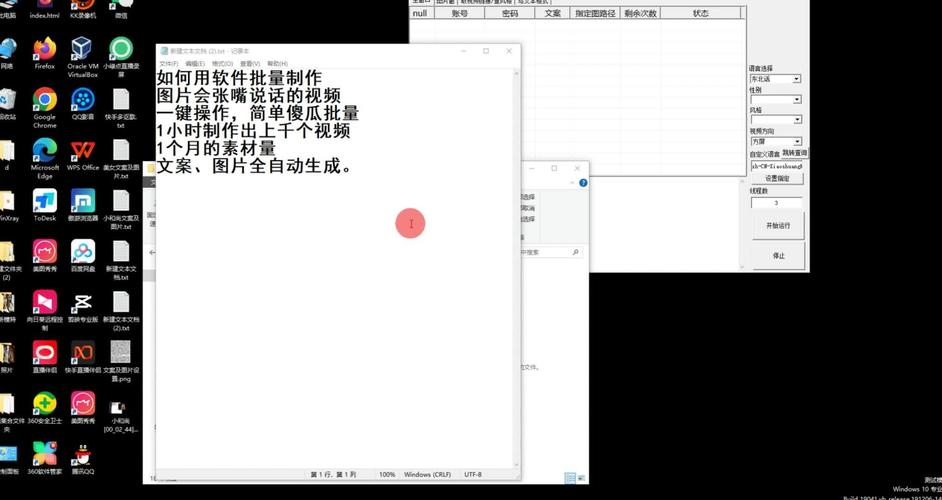The width and height of the screenshot is (942, 500).
Task: Open the red 直播伴侣 icon
Action: tap(44, 353)
